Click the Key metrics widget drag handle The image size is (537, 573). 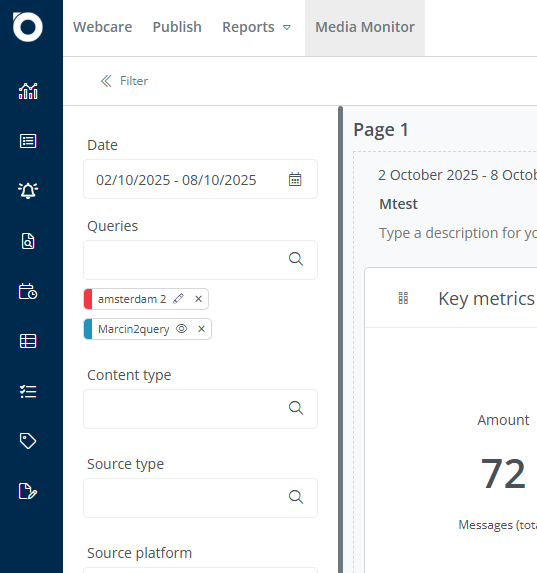coord(403,298)
